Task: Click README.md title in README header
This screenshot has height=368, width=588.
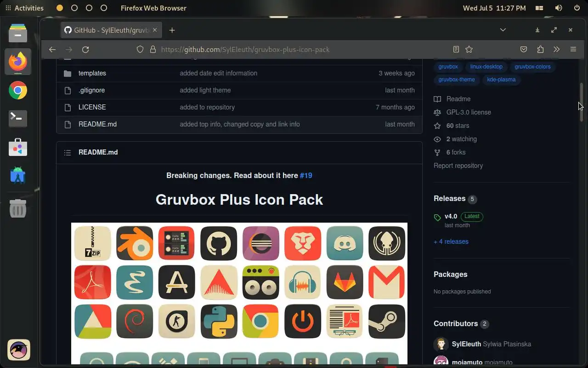Action: point(98,152)
